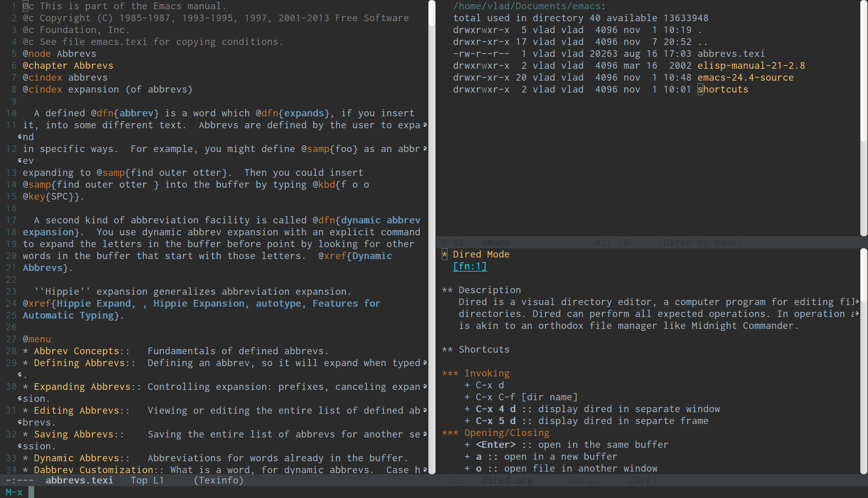Click the '@samp{foo}' text

(330, 149)
